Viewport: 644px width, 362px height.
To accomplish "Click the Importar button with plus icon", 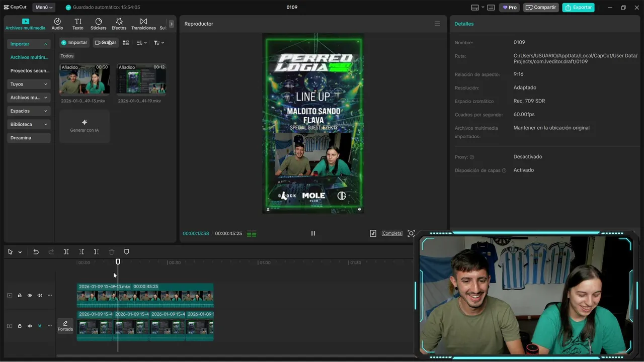I will (74, 43).
